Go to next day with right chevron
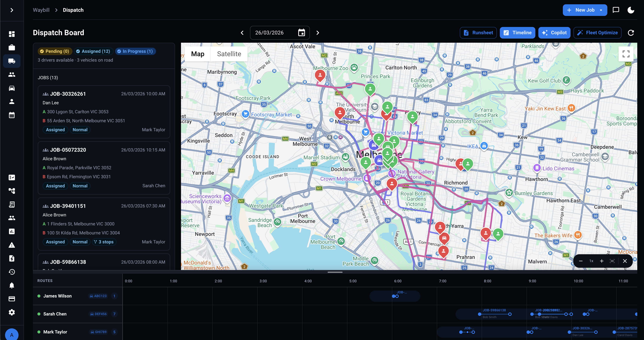This screenshot has width=644, height=340. pyautogui.click(x=318, y=33)
